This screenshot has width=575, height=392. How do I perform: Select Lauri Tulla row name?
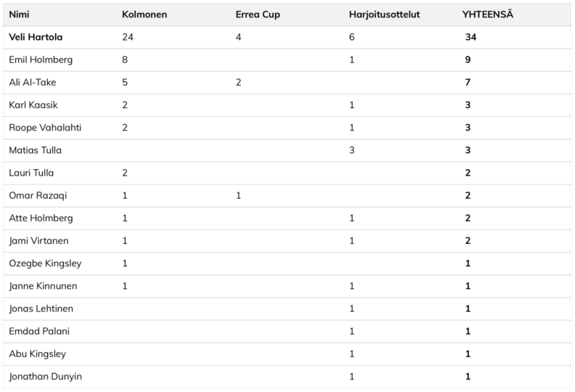point(31,173)
